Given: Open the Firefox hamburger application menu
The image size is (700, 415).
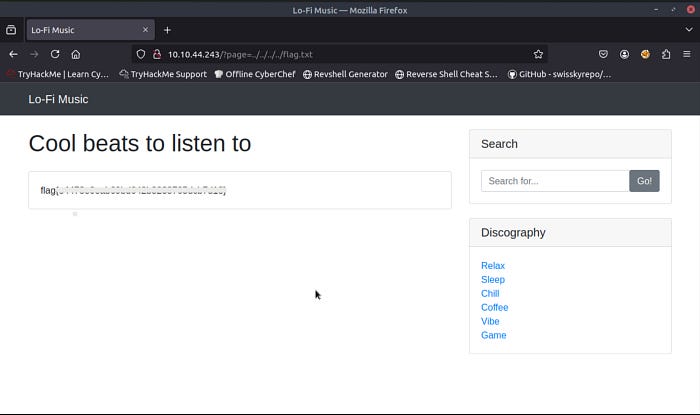Looking at the screenshot, I should click(x=687, y=54).
